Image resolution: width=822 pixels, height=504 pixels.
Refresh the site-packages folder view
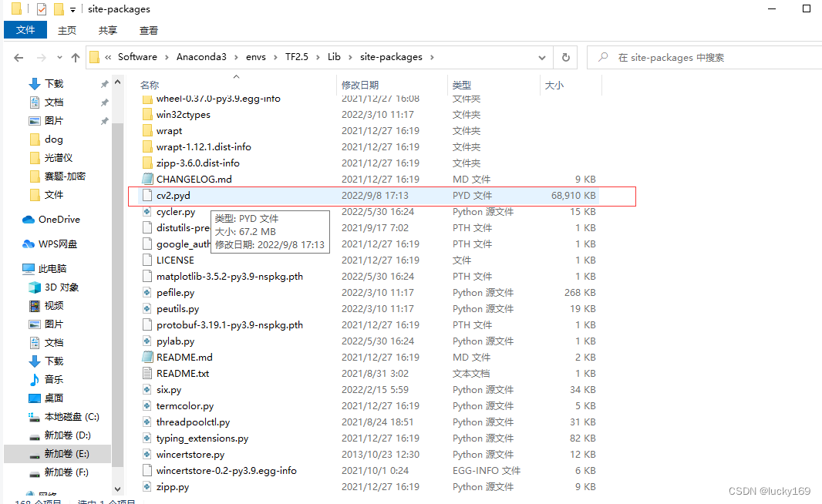[x=567, y=56]
